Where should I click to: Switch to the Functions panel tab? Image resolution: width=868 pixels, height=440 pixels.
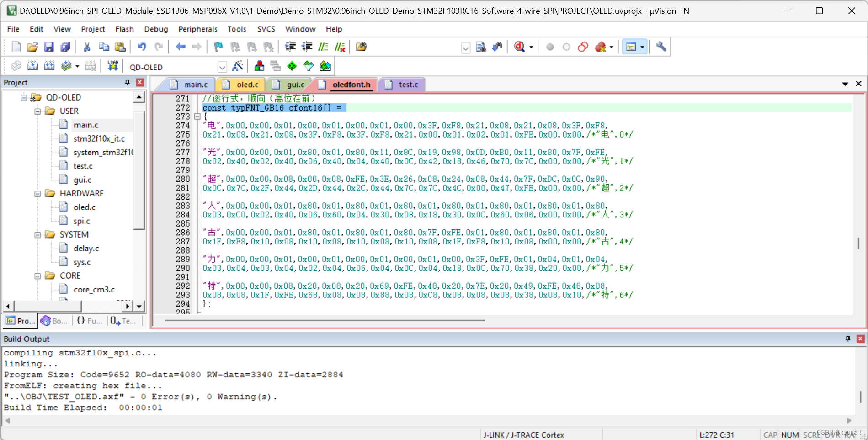(89, 321)
